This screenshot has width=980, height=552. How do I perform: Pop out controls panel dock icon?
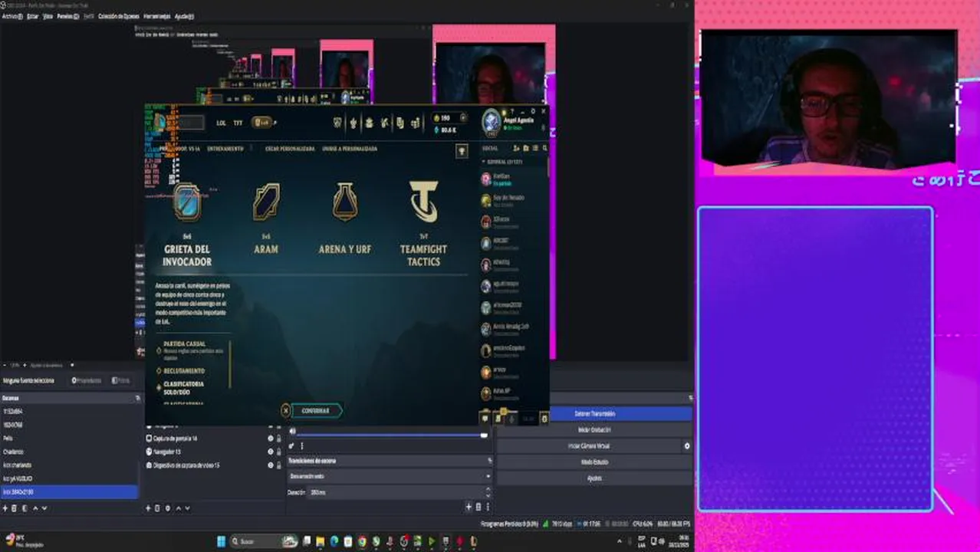coord(690,398)
